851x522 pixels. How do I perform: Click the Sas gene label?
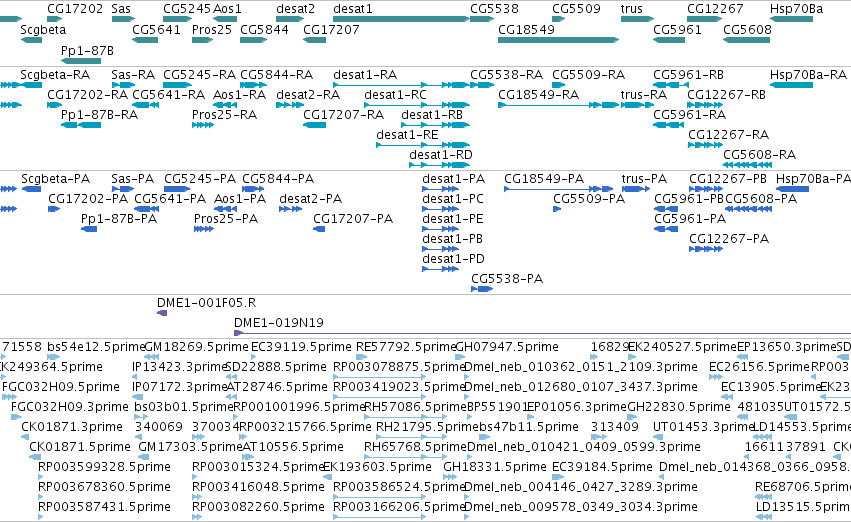coord(120,9)
